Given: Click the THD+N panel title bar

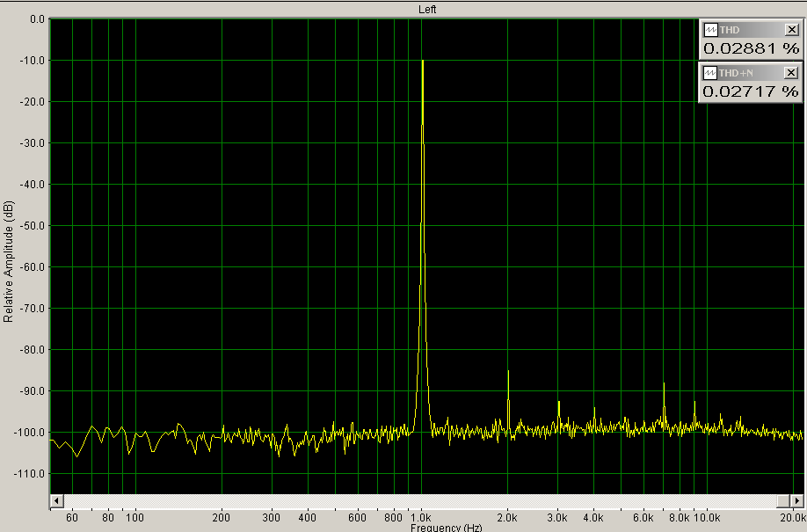Looking at the screenshot, I should click(751, 73).
